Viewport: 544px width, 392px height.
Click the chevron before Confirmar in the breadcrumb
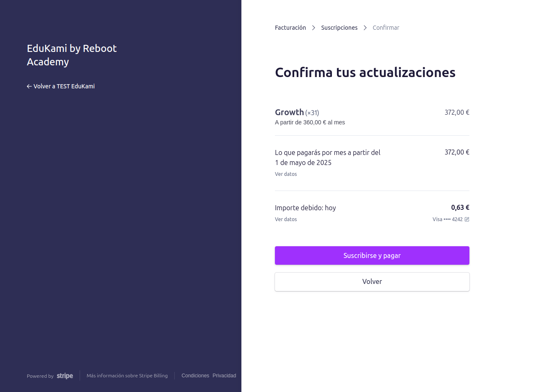365,28
